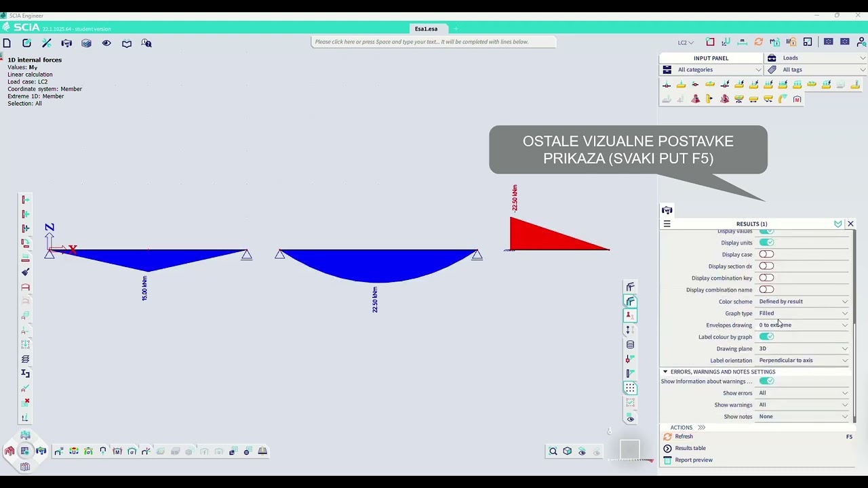868x488 pixels.
Task: Toggle the Display units switch
Action: tap(766, 243)
